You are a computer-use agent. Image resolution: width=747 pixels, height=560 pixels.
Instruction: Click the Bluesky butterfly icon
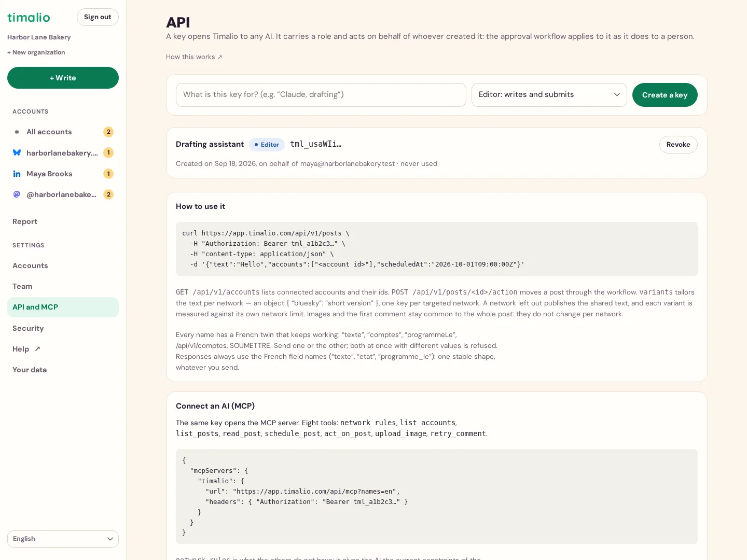click(17, 152)
